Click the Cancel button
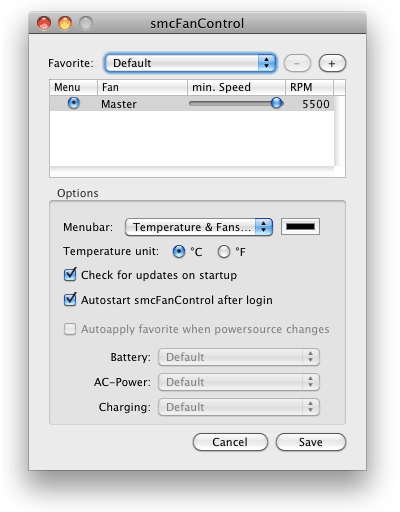 point(230,442)
